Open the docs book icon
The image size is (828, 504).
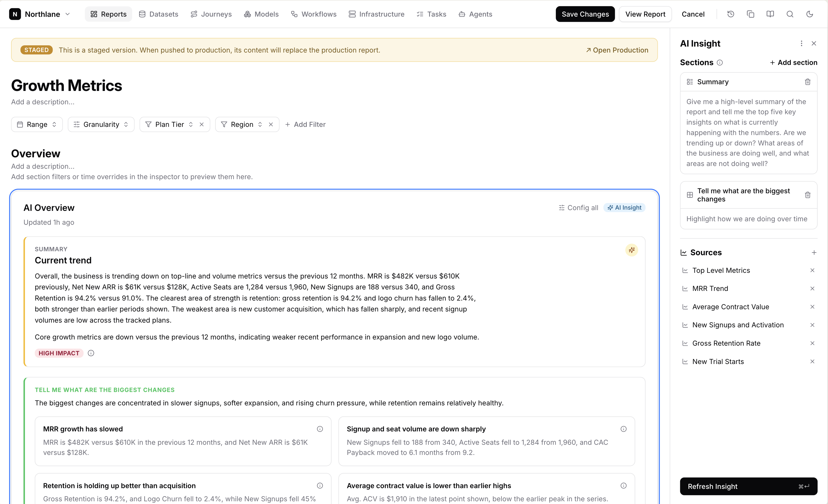770,14
